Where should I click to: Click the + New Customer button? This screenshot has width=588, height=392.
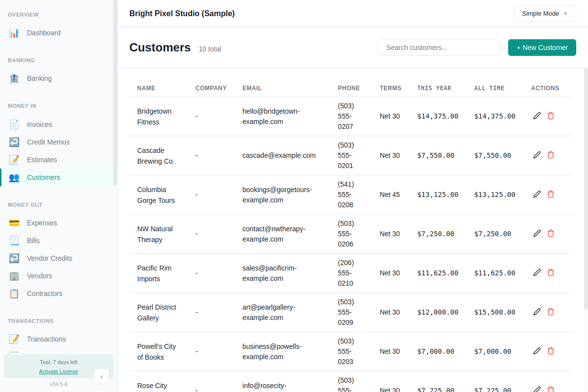pos(542,48)
